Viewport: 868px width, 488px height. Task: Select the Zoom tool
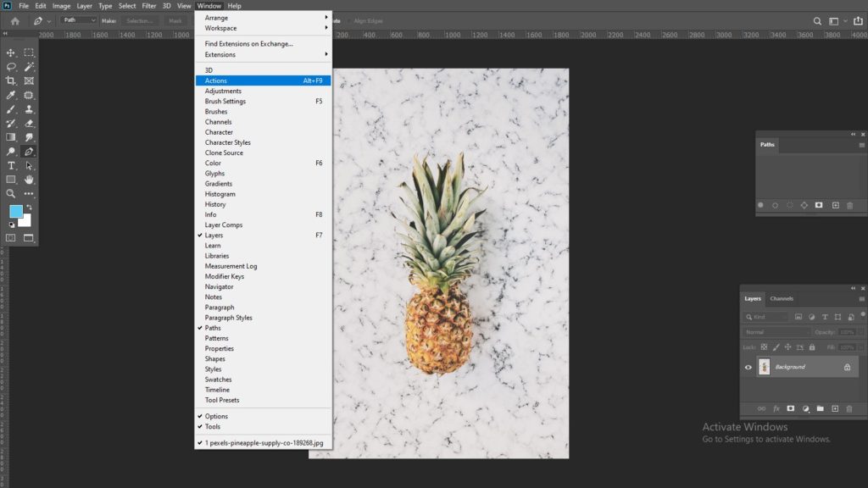coord(10,194)
